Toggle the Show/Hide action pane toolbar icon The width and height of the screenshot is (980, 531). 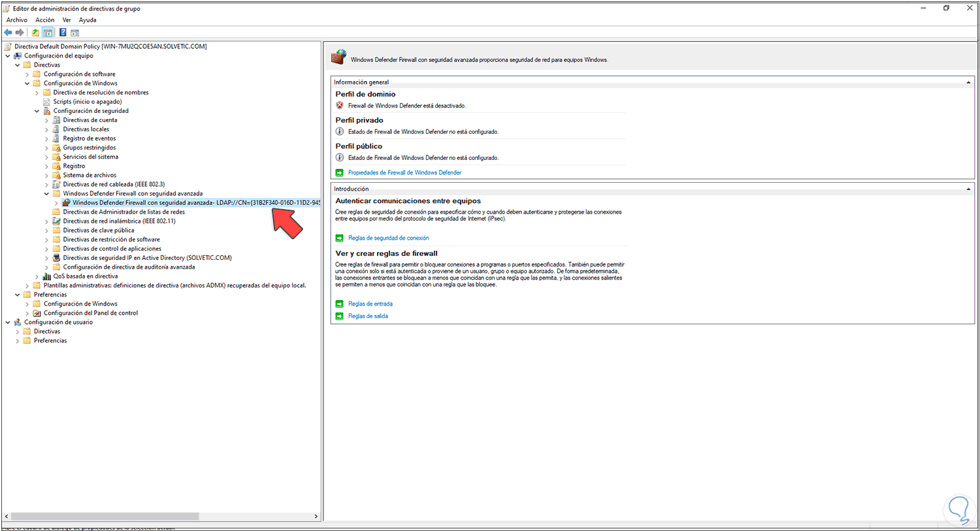click(x=74, y=33)
